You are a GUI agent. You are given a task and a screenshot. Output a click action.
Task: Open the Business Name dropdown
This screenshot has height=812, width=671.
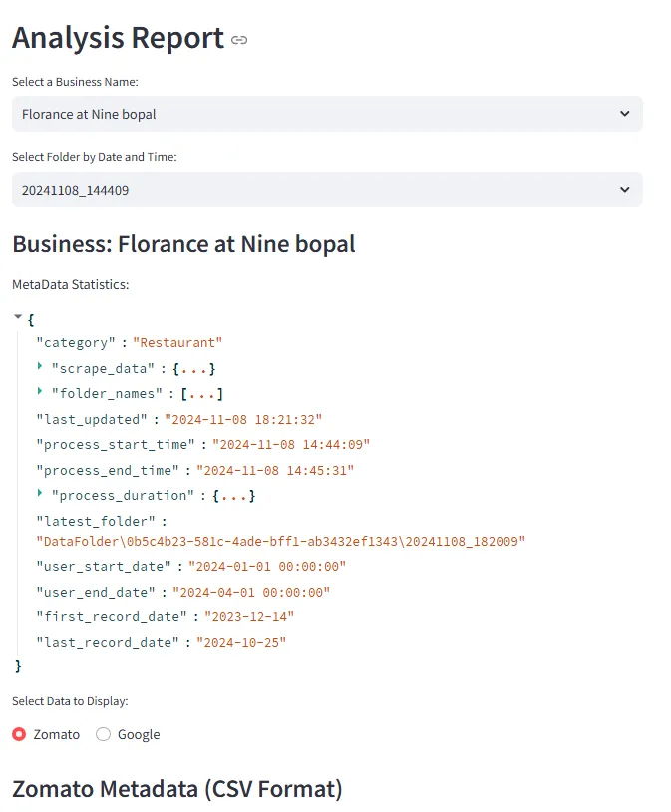(326, 114)
